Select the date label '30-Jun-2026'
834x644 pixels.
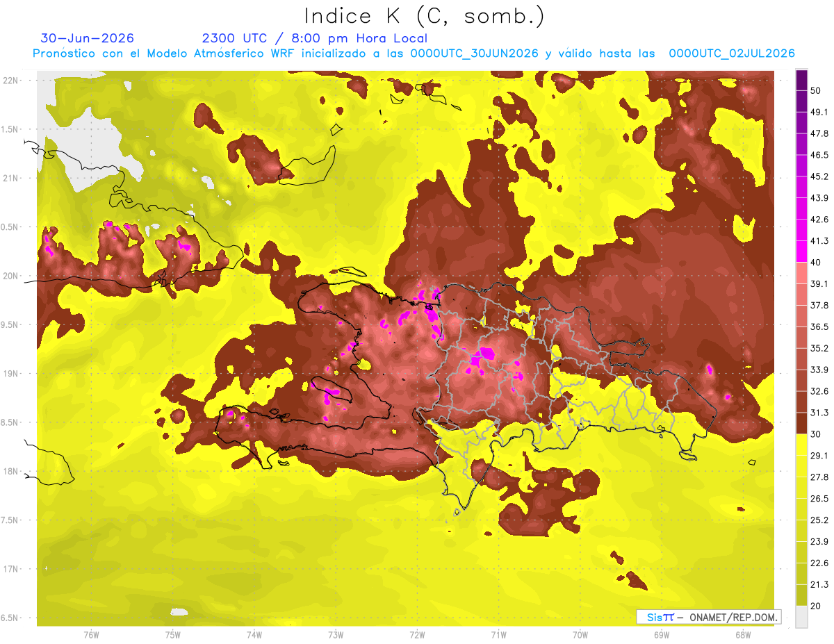88,38
